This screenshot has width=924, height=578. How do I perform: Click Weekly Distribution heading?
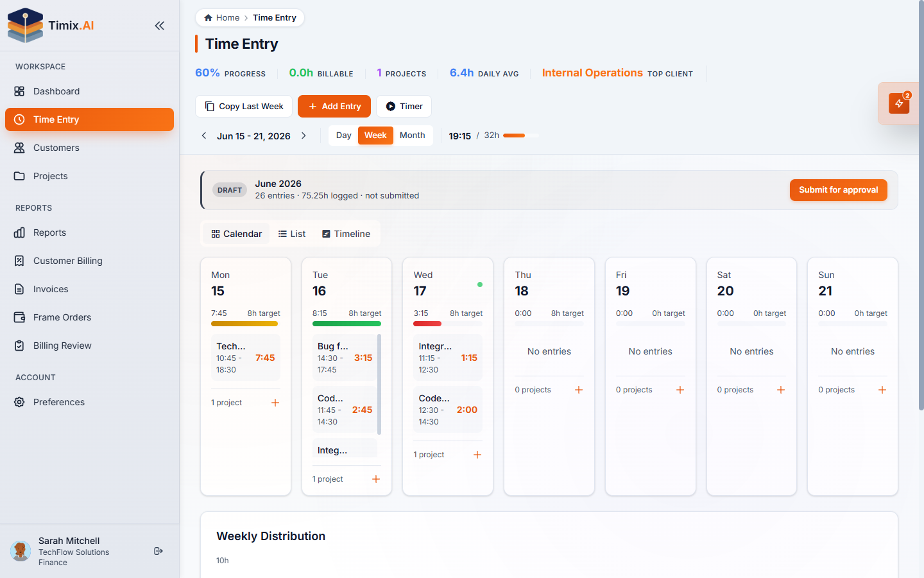[271, 536]
